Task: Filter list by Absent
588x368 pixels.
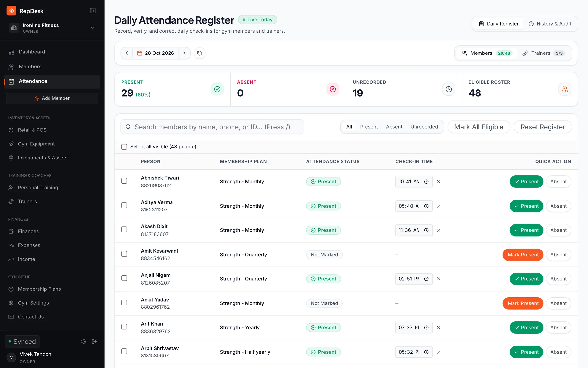Action: click(394, 127)
